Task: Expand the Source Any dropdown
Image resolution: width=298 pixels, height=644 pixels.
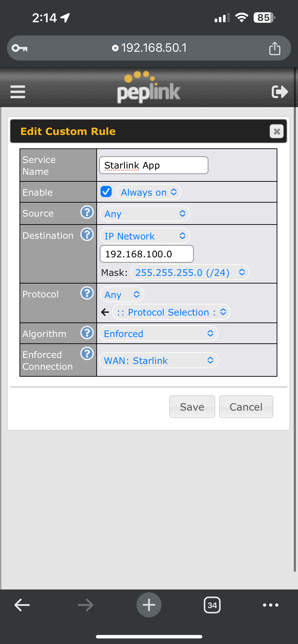Action: (x=145, y=214)
